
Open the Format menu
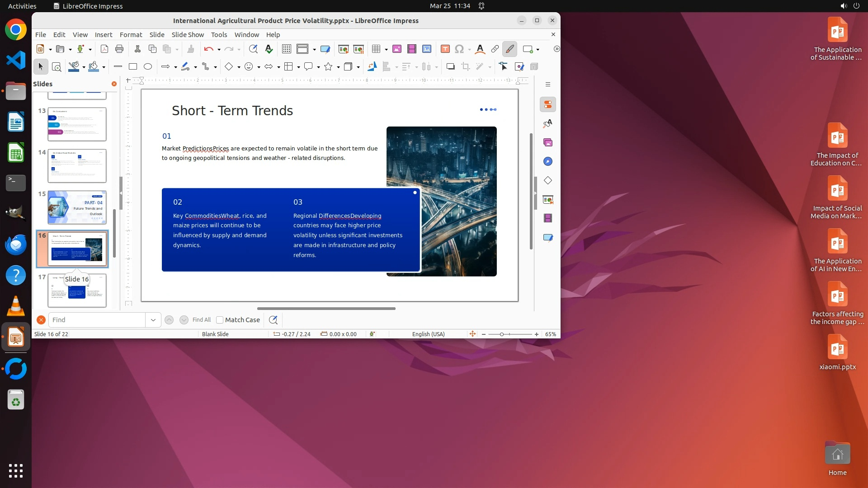[x=131, y=35]
